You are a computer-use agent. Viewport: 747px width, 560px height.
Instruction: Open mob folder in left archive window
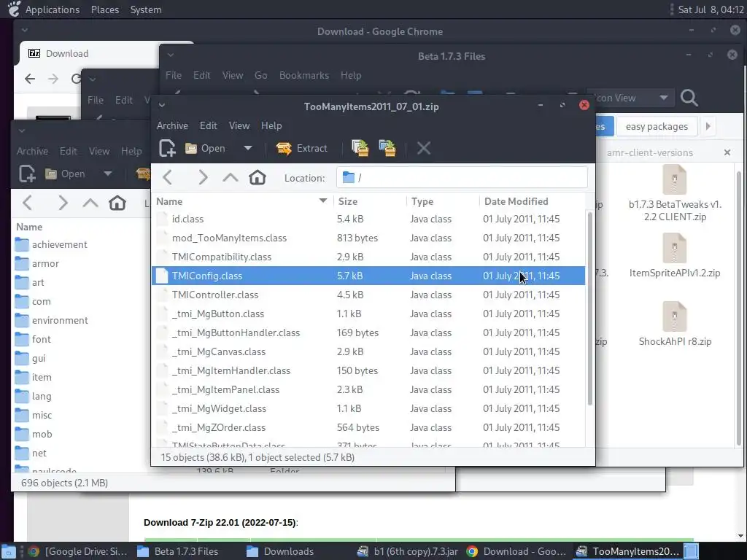click(x=34, y=435)
